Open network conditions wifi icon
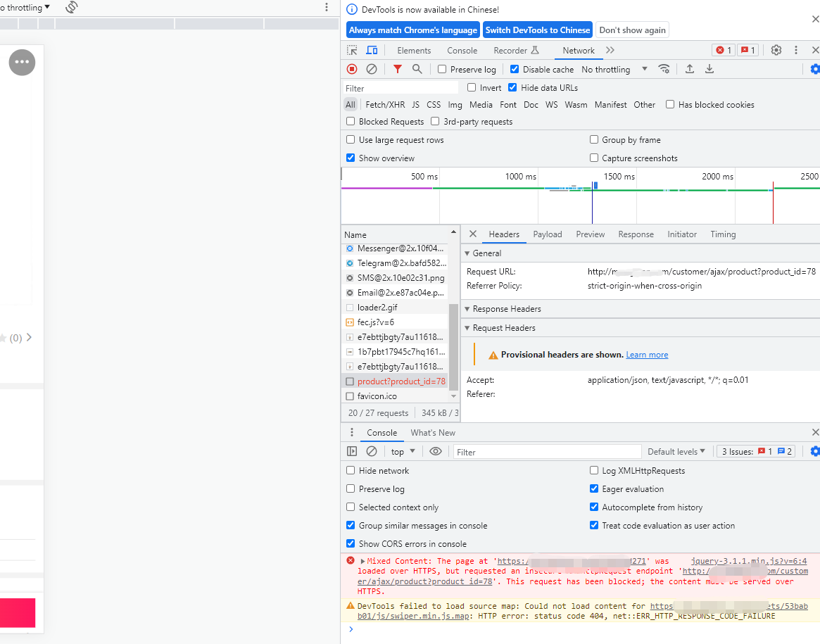 click(664, 69)
